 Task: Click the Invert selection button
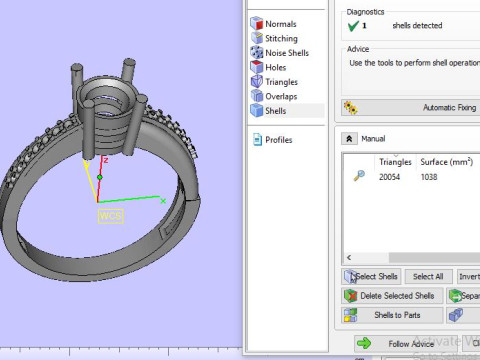pyautogui.click(x=469, y=277)
